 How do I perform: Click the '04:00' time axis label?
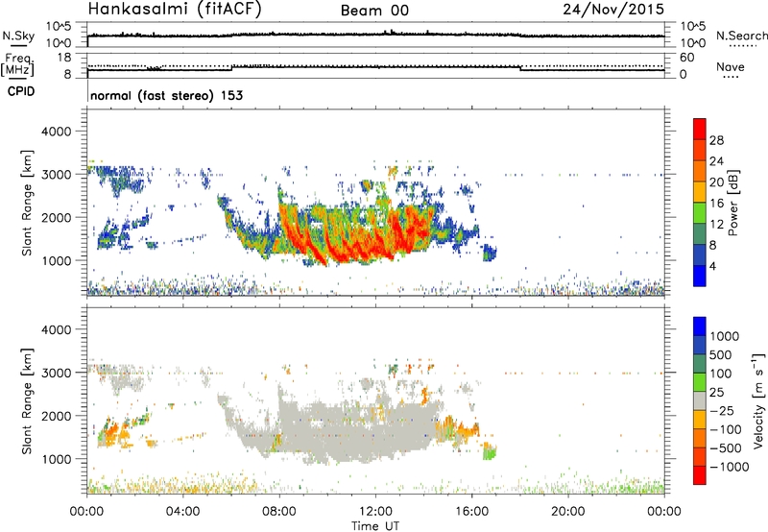point(183,512)
